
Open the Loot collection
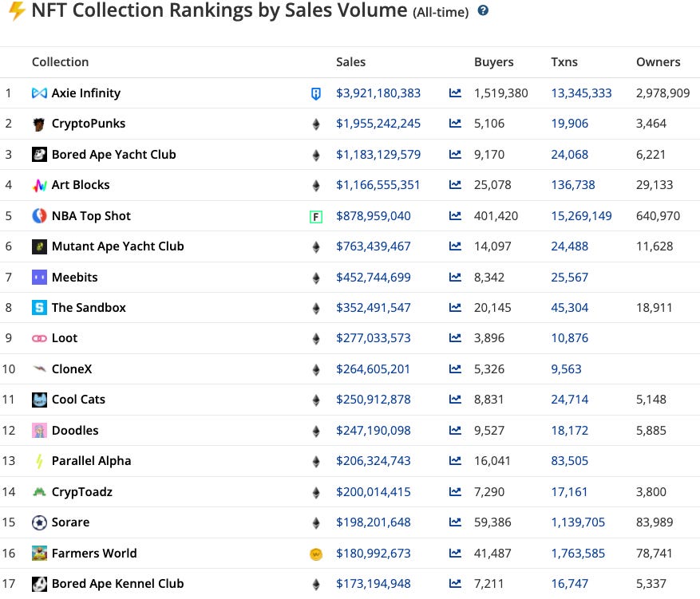tap(65, 338)
